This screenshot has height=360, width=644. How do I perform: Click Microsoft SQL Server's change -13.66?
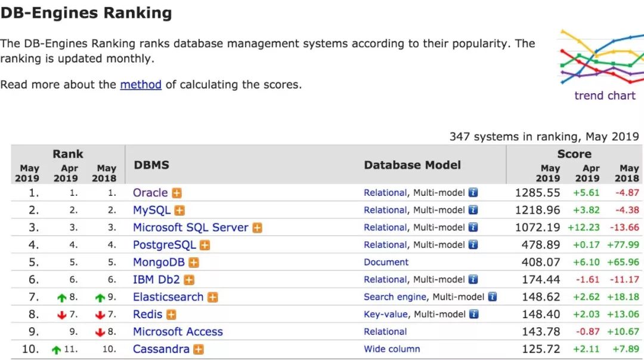click(x=624, y=227)
